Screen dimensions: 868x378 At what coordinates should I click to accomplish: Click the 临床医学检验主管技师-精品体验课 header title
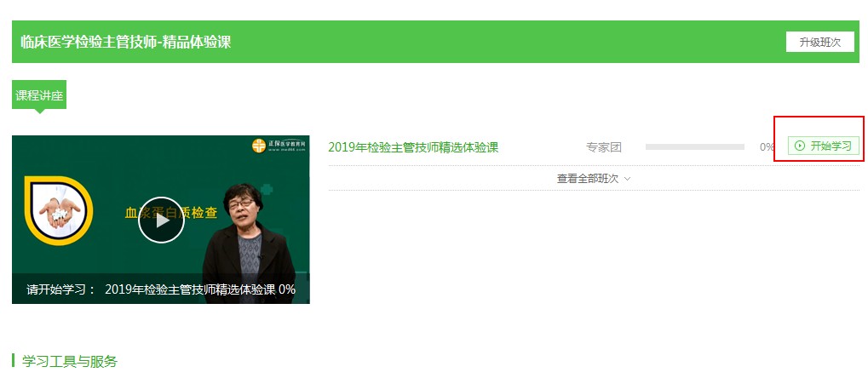[126, 42]
